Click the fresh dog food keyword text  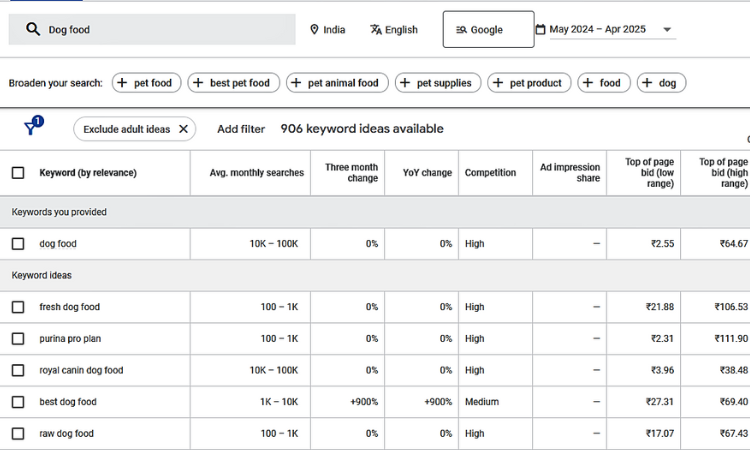point(70,307)
